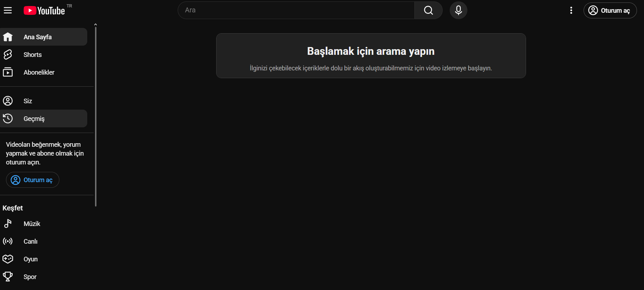Click the Ara search field
Viewport: 644px width, 290px height.
point(296,10)
